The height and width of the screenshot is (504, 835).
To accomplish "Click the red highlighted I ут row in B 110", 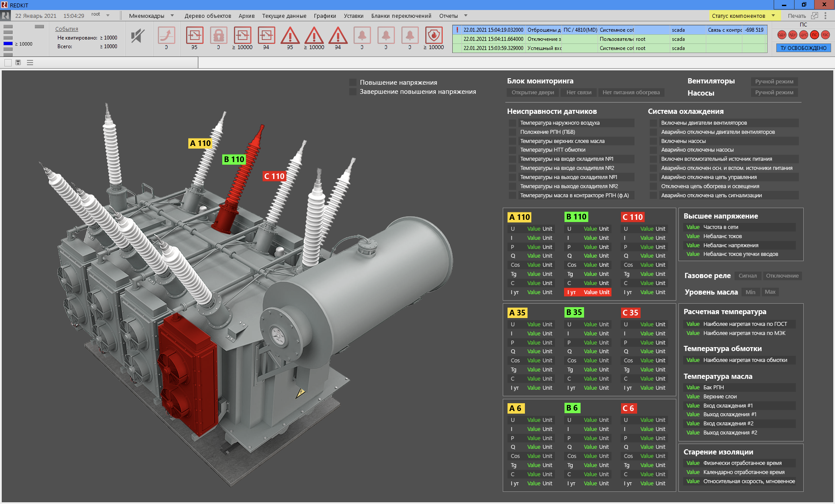I will pyautogui.click(x=588, y=292).
